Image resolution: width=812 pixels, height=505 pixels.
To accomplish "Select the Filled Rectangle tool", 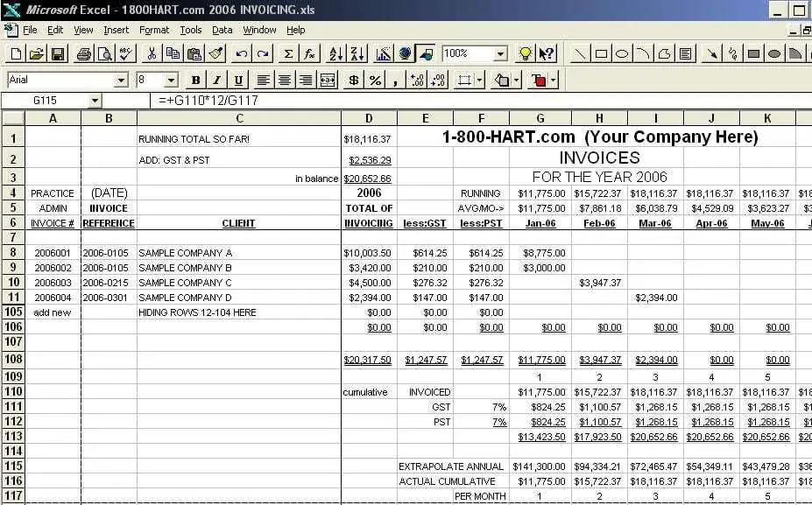I will [x=754, y=53].
